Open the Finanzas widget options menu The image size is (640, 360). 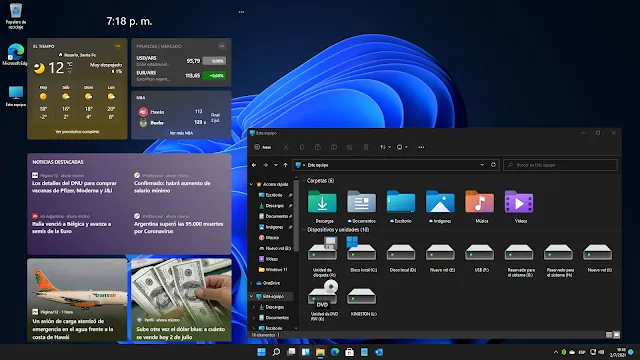(x=222, y=46)
